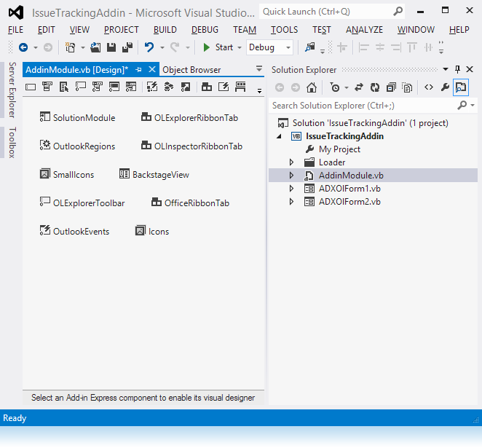The image size is (482, 448).
Task: Open Properties wrench icon in Solution Explorer
Action: coord(445,87)
